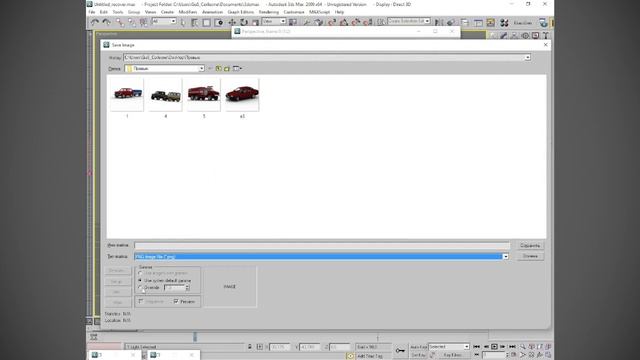Activate the Select and Rotate tool
Viewport: 640px width, 360px height.
tap(244, 22)
